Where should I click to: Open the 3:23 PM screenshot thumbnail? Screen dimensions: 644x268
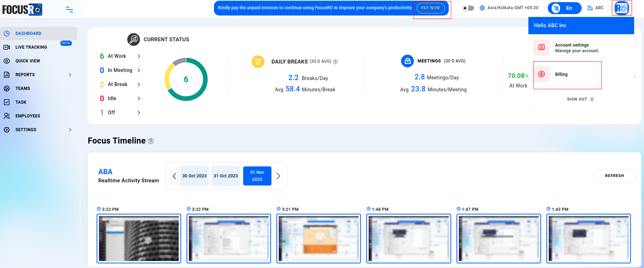point(139,239)
